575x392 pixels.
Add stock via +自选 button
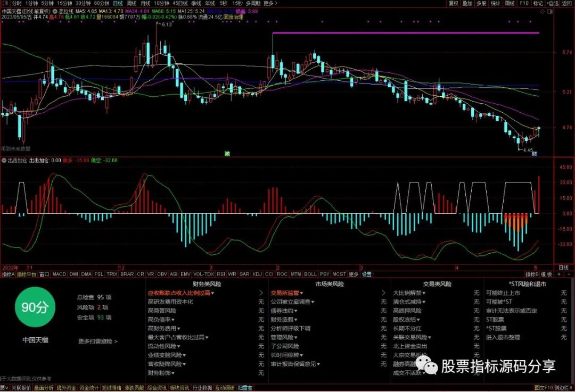pos(553,3)
